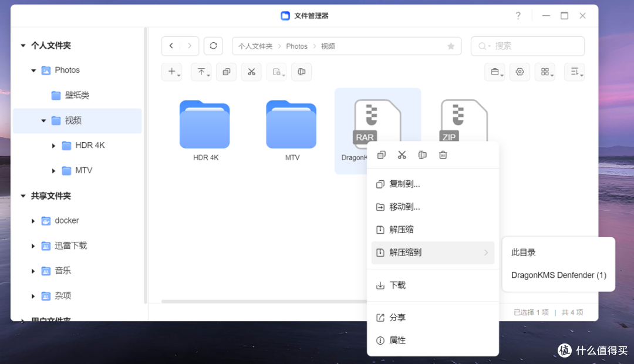634x364 pixels.
Task: Click the copy icon in the context menu
Action: click(x=382, y=155)
